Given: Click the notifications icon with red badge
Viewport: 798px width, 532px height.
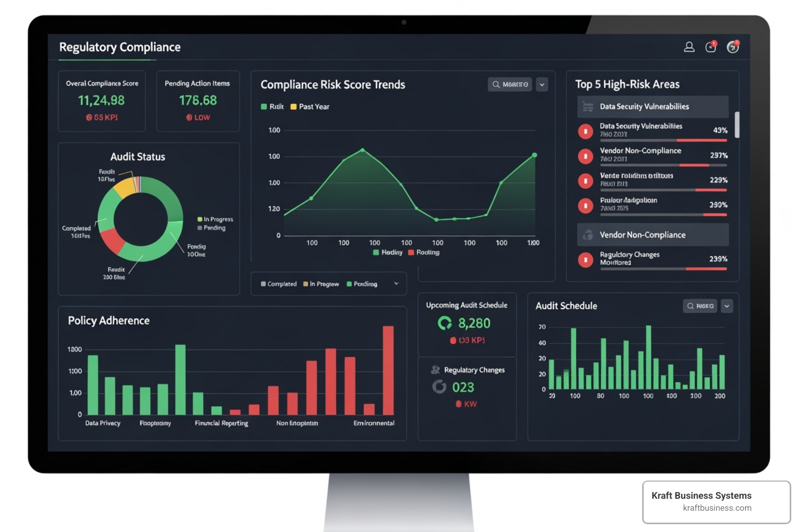Looking at the screenshot, I should [x=711, y=47].
